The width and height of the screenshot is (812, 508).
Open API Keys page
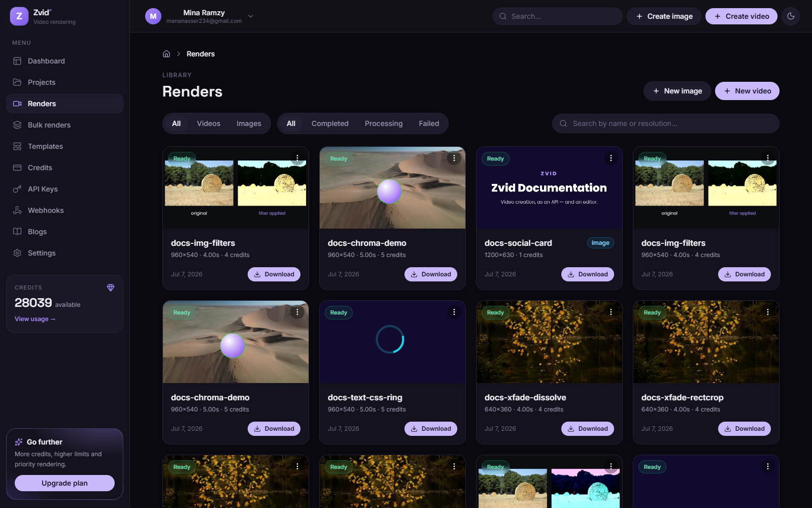tap(64, 189)
